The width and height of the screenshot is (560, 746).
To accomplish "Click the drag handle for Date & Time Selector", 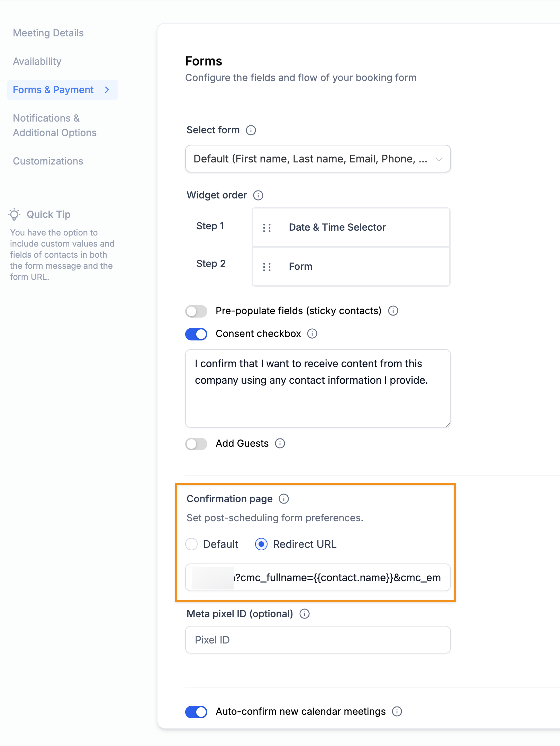I will tap(267, 228).
